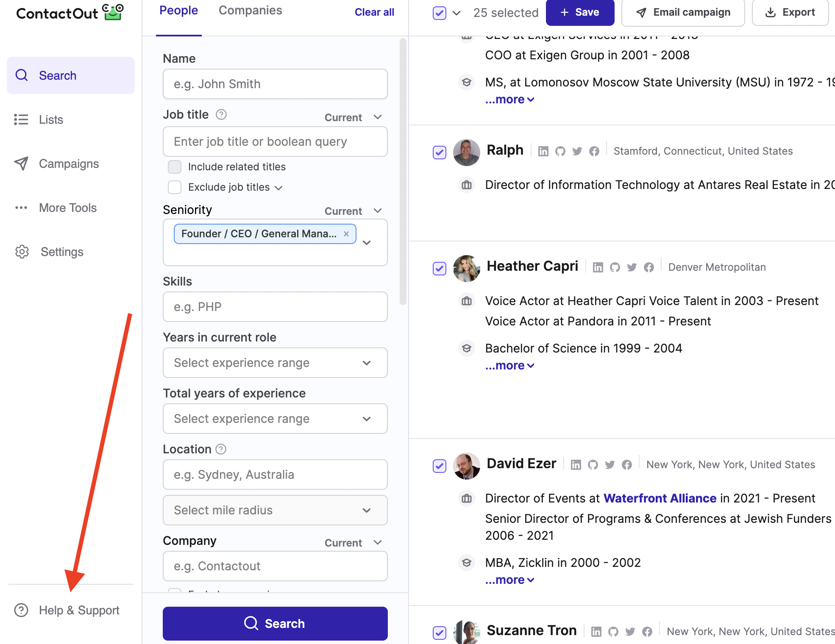Uncheck Heather Capri's selection checkbox

tap(439, 268)
